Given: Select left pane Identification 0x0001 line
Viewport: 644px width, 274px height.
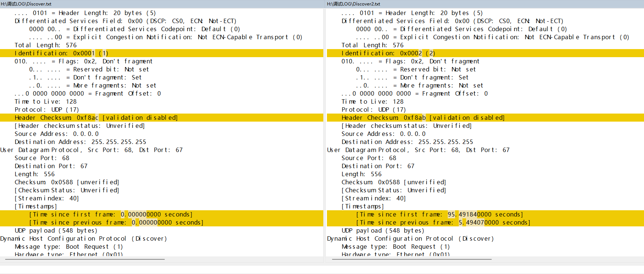Looking at the screenshot, I should pos(161,53).
